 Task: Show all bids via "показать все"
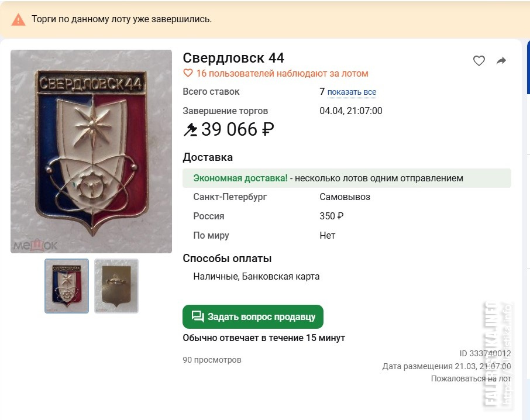point(352,92)
